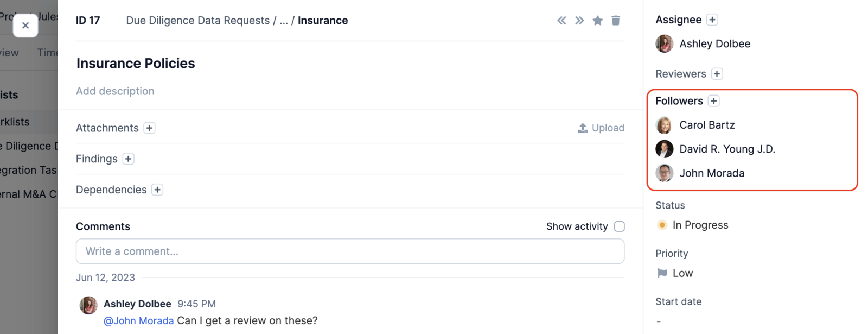Click Carol Bartz's follower avatar
Image resolution: width=868 pixels, height=334 pixels.
(664, 125)
